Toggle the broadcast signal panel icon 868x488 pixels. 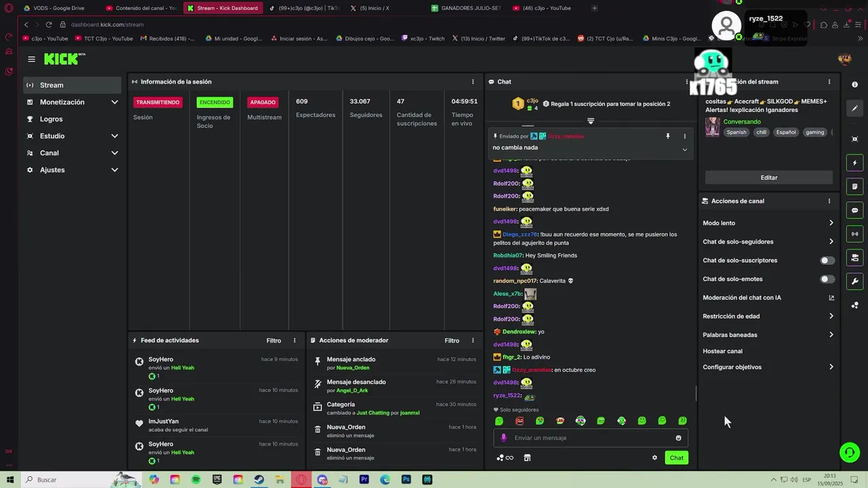point(854,234)
